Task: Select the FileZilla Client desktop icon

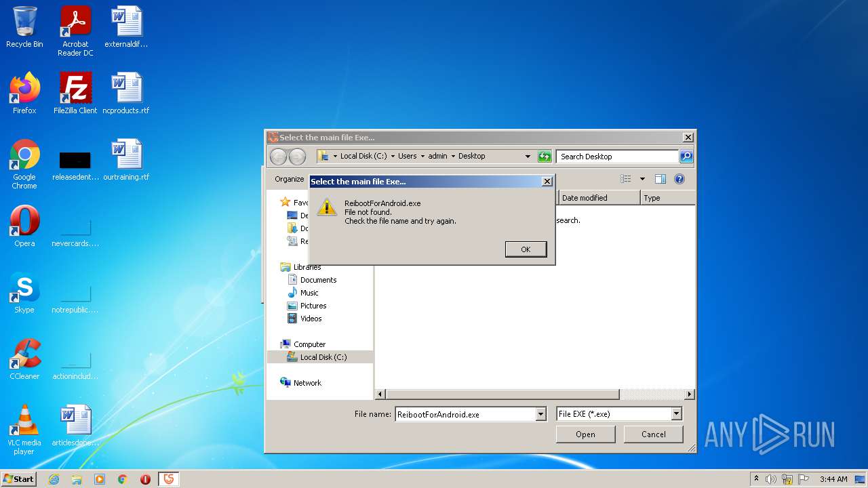Action: click(75, 94)
